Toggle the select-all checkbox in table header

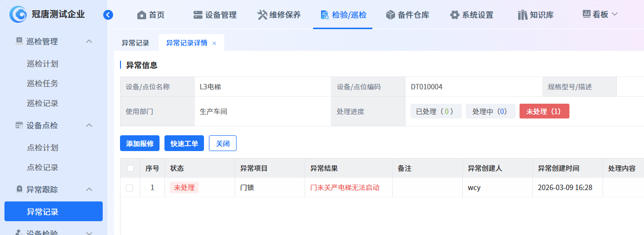coord(130,168)
